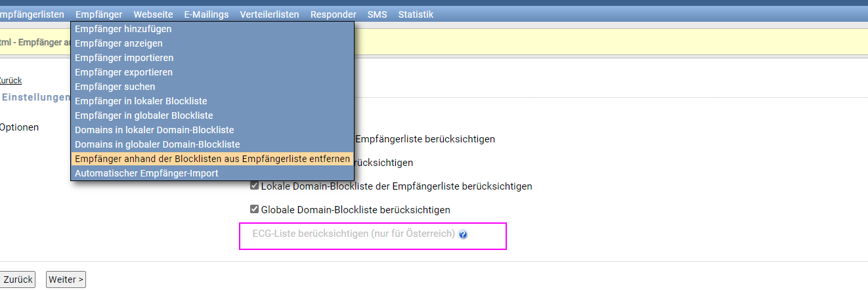Toggle Lokale Domain-Blockliste der Empfängerliste checkbox
This screenshot has height=290, width=868.
click(x=255, y=186)
